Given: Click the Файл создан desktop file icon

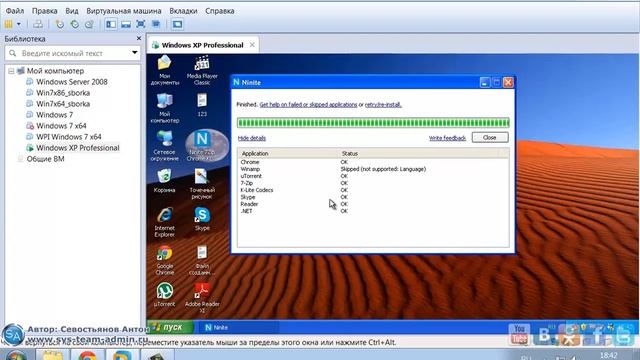Looking at the screenshot, I should (202, 260).
